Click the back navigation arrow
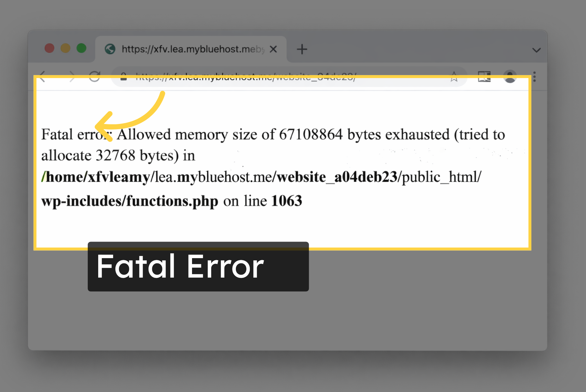 [x=42, y=77]
